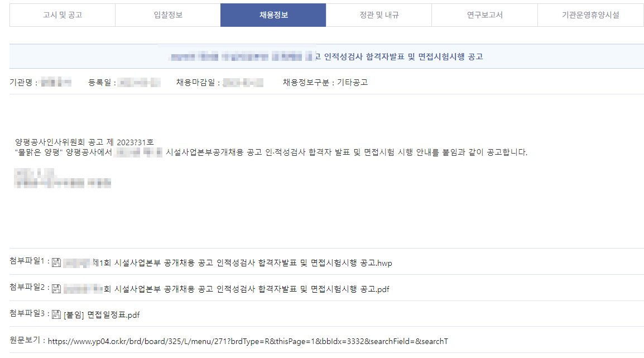
Task: Switch to the 입찰정보 tab
Action: coord(168,15)
